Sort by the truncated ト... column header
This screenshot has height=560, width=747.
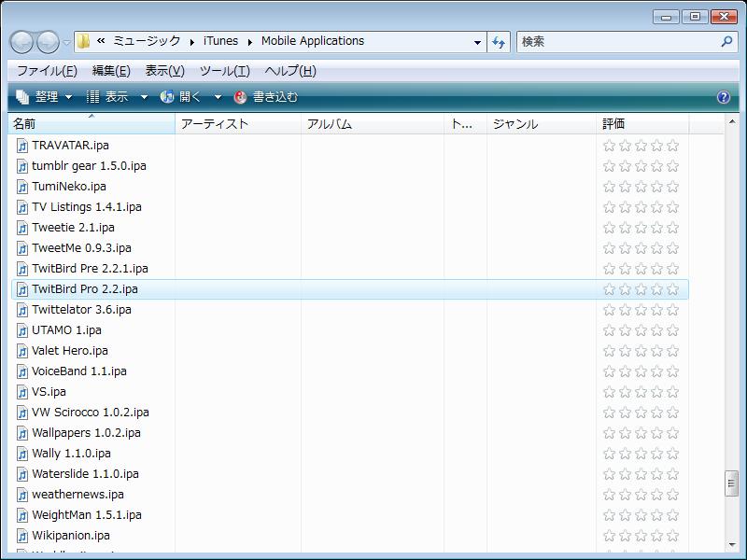(465, 124)
